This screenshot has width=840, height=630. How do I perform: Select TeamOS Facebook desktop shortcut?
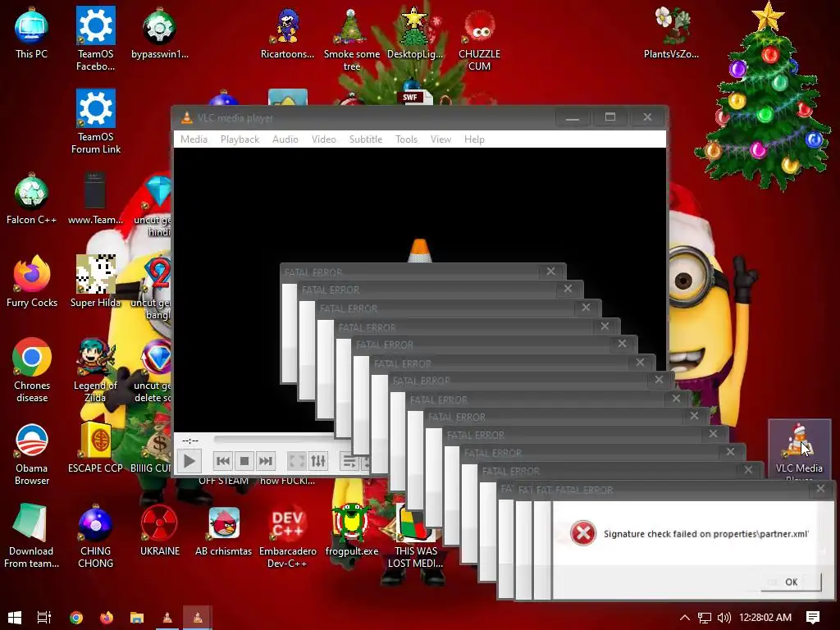[95, 39]
